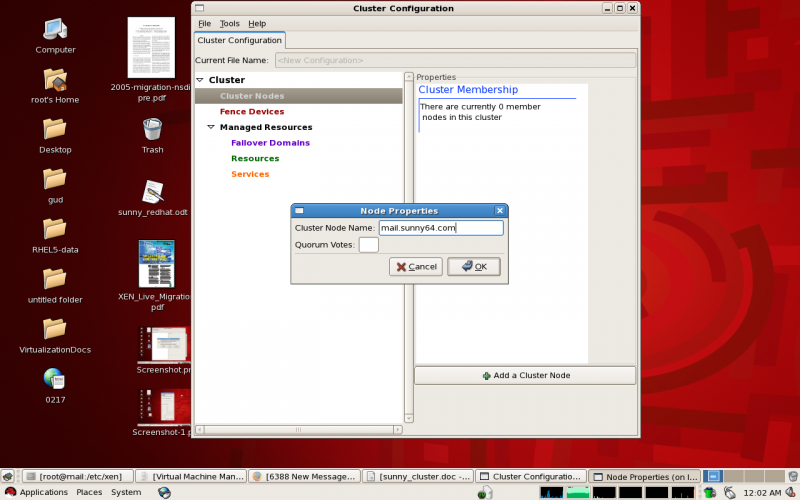800x500 pixels.
Task: Open the Places menu
Action: (x=89, y=492)
